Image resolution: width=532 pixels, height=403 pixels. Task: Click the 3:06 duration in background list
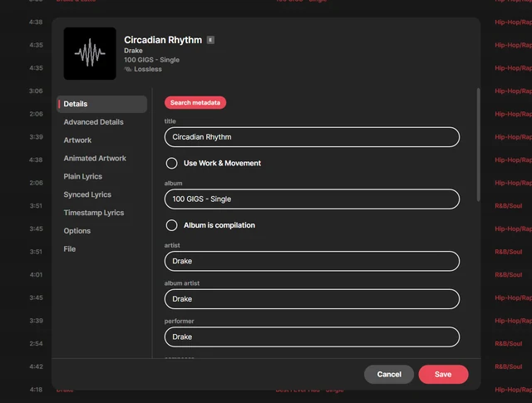click(x=36, y=91)
